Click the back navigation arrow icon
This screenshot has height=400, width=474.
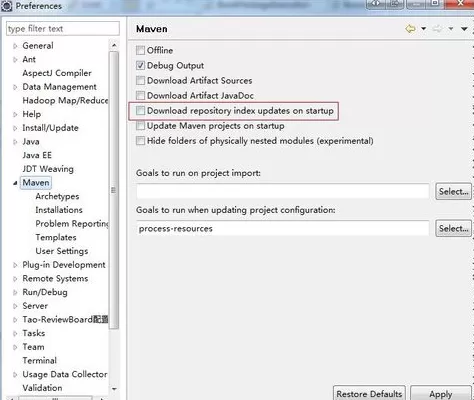411,29
